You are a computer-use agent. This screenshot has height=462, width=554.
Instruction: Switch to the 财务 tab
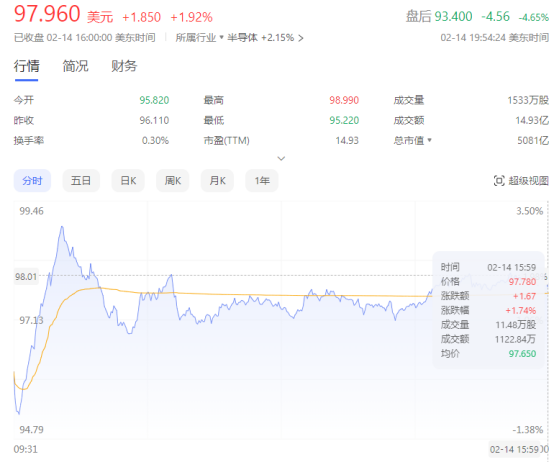124,66
